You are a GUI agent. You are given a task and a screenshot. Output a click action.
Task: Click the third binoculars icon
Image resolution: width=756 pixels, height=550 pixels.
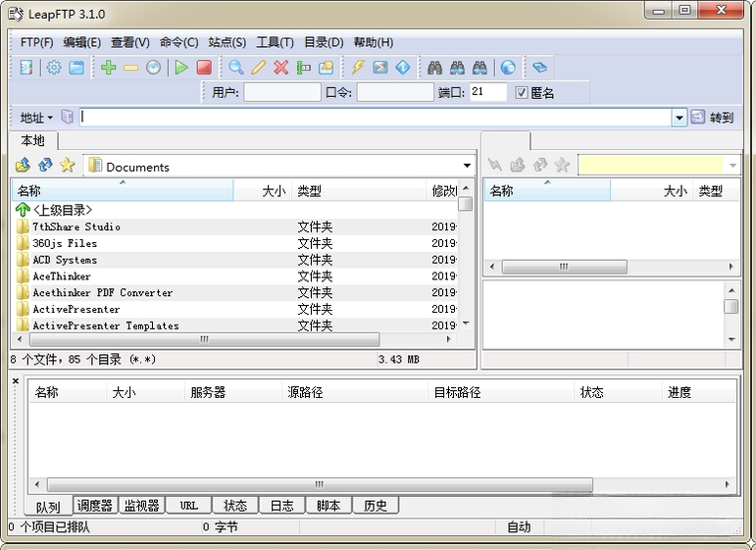coord(479,68)
